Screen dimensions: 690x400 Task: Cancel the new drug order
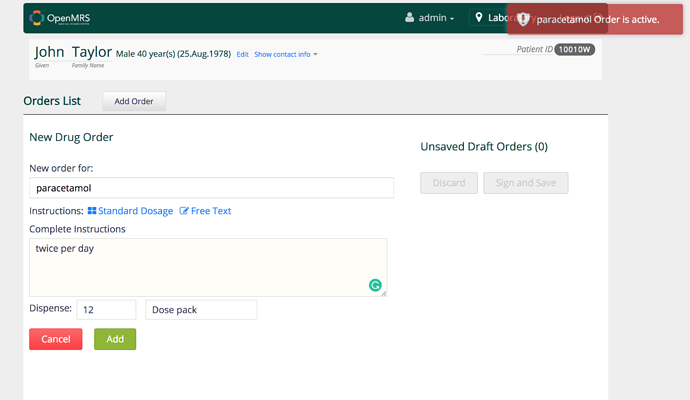click(56, 339)
